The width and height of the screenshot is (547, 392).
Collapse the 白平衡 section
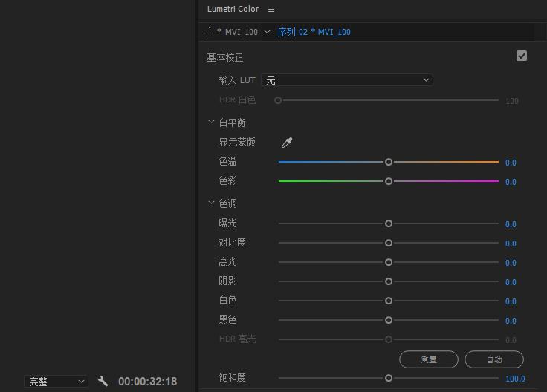pos(212,122)
